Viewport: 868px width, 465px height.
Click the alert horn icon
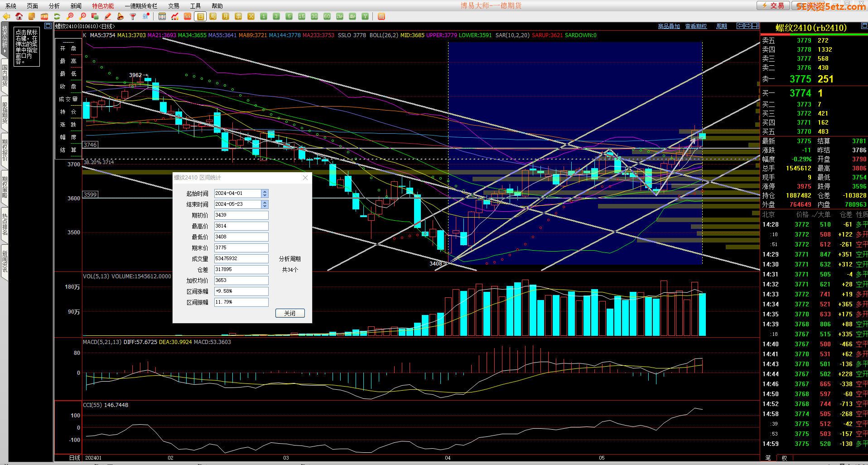pyautogui.click(x=121, y=16)
